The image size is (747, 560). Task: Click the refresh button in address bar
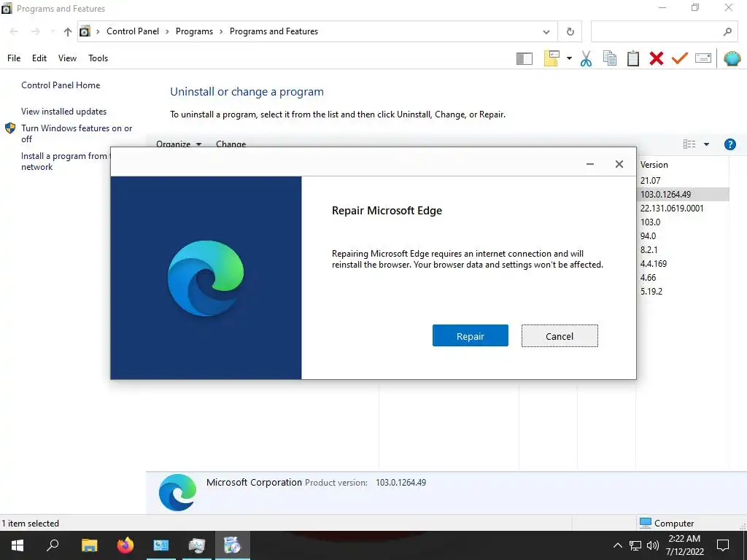(x=570, y=32)
